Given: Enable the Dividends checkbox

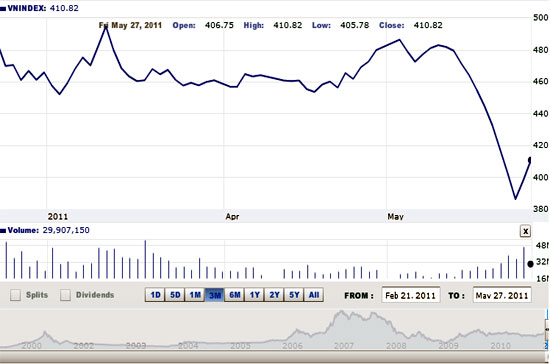Looking at the screenshot, I should click(65, 295).
